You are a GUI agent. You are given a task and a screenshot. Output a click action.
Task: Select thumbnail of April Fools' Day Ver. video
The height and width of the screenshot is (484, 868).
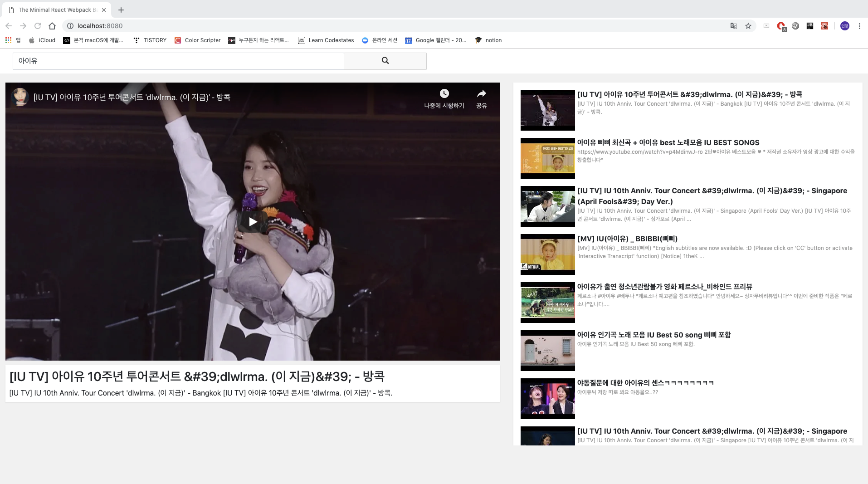click(547, 206)
